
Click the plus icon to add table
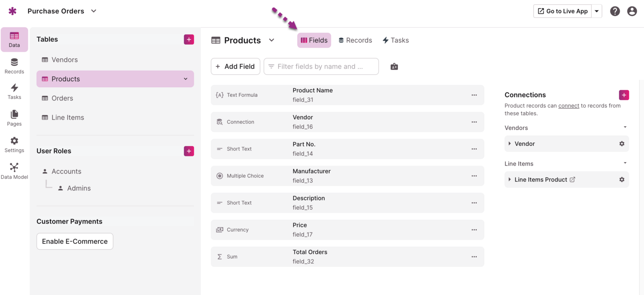(x=189, y=40)
